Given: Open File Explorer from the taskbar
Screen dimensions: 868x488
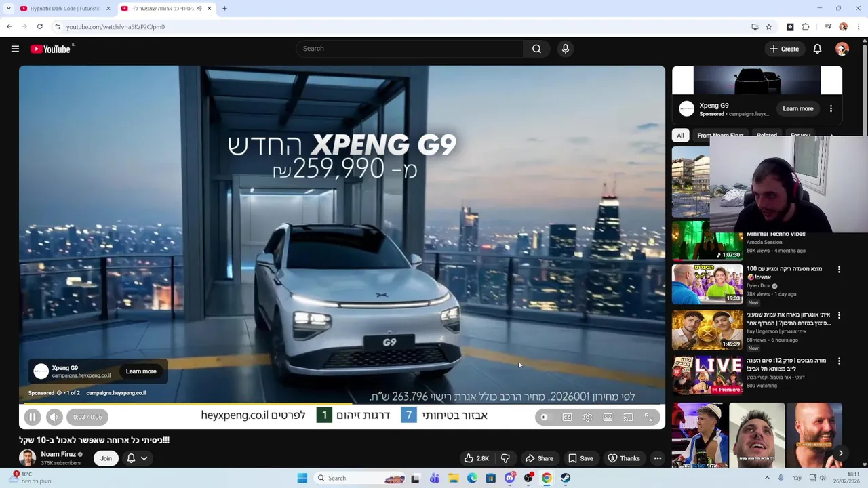Looking at the screenshot, I should pos(453,478).
